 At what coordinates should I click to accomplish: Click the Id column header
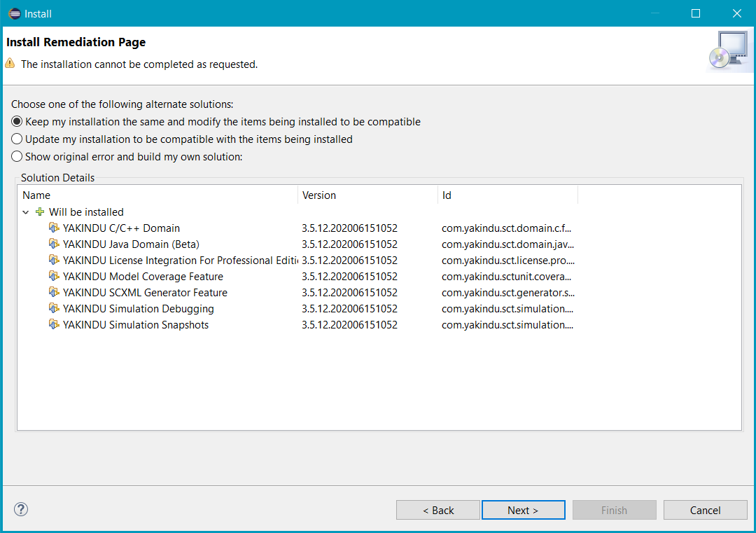[507, 195]
